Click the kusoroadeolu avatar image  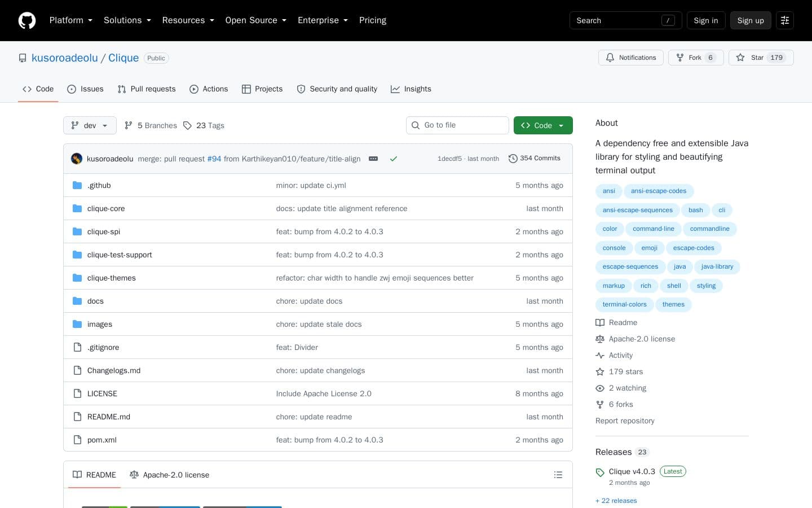click(x=77, y=159)
